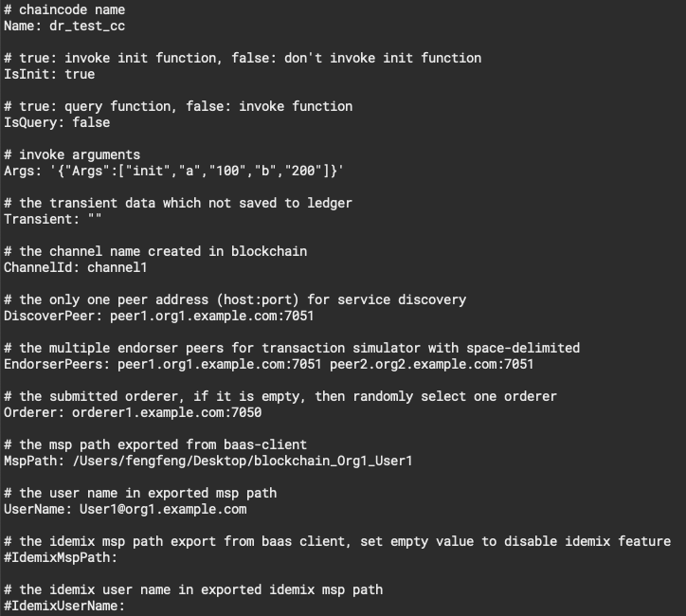Click the DiscoverPeer peer1.org1.example.com:7051 address
Viewport: 686px width, 616px height.
click(211, 316)
